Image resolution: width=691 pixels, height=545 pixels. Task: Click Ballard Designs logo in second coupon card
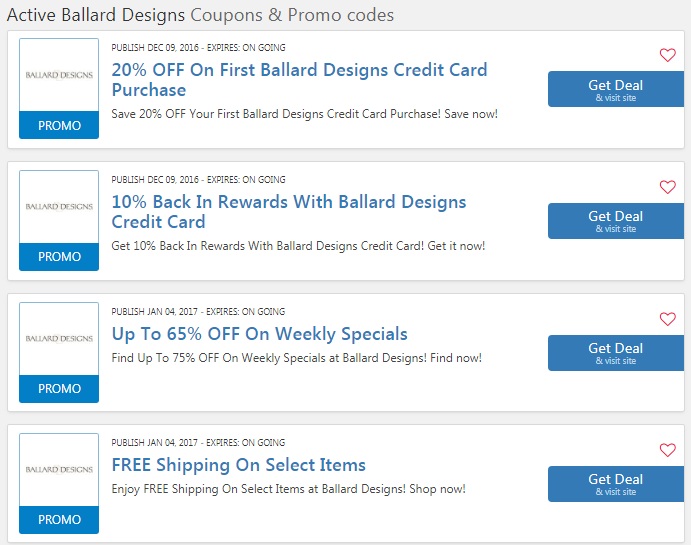coord(59,207)
